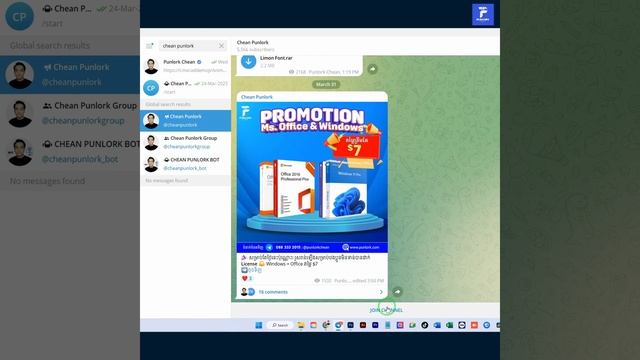Open the Punlork Chean verified chat
The image size is (640, 360).
coord(186,66)
